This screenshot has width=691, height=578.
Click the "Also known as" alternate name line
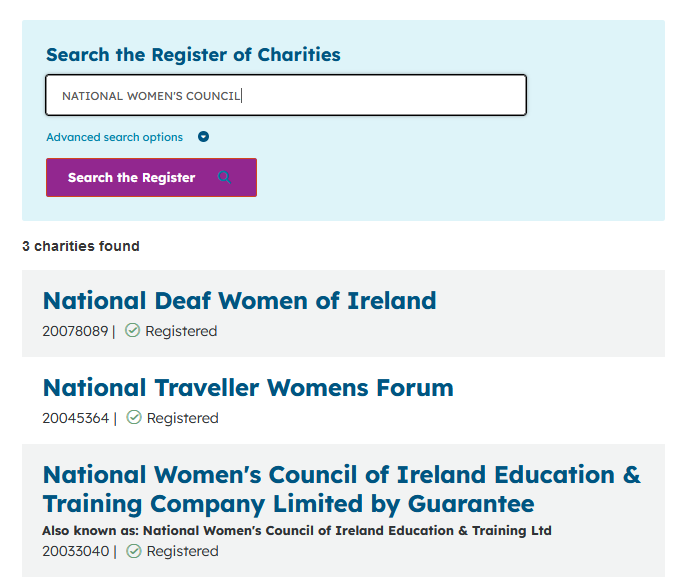pyautogui.click(x=297, y=531)
